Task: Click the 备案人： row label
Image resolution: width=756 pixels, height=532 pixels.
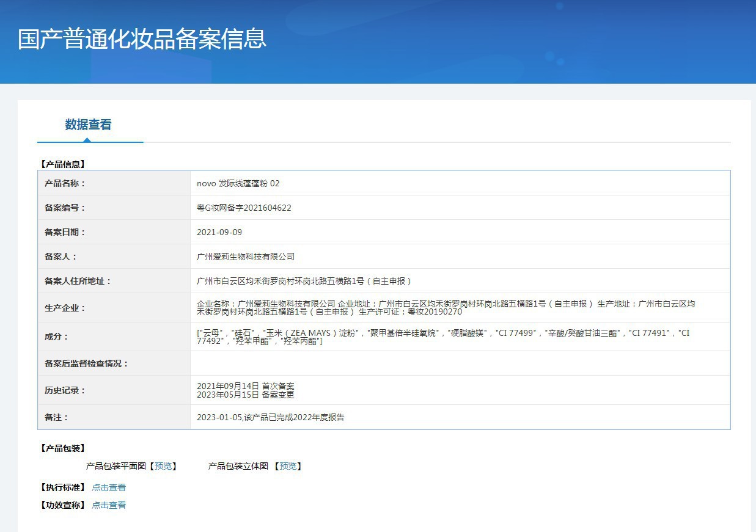Action: 61,257
